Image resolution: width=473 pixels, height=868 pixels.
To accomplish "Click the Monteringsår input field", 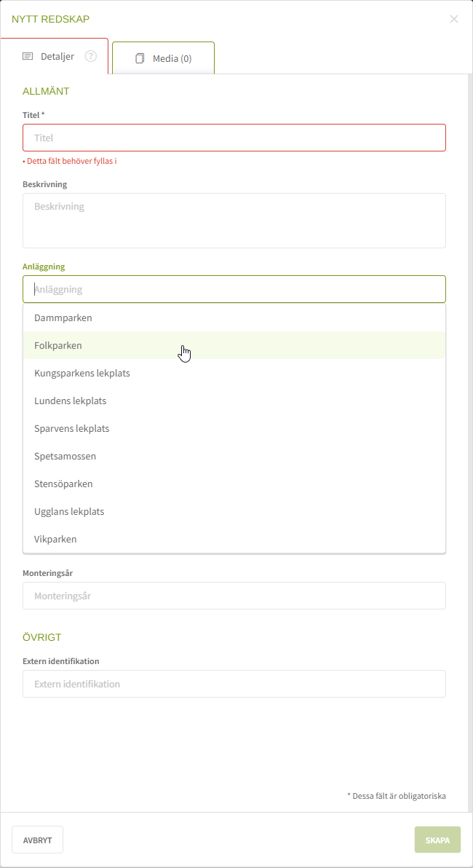I will tap(234, 596).
